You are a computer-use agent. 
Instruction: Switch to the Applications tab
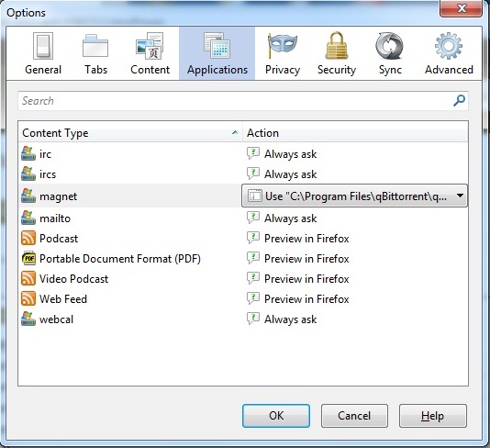point(217,53)
